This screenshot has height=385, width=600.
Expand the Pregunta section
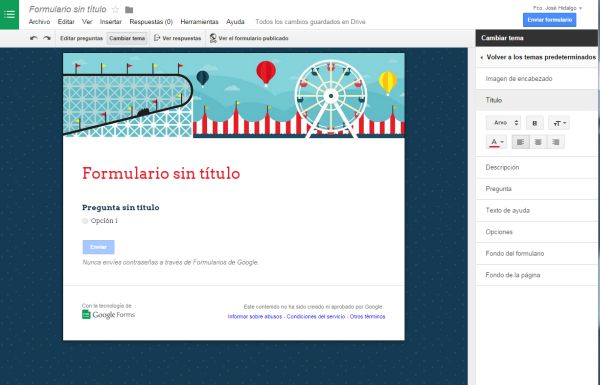click(536, 189)
